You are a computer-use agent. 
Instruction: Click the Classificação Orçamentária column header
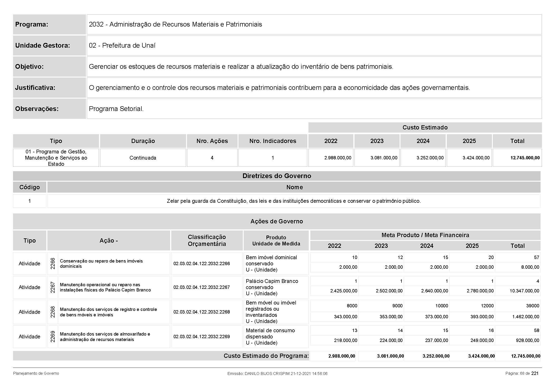tap(207, 240)
